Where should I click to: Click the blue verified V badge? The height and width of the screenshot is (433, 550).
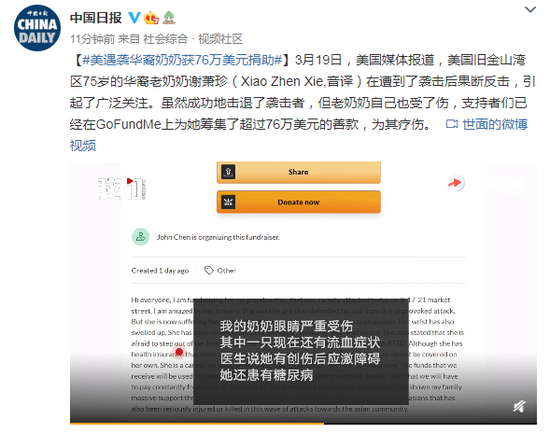coord(134,18)
